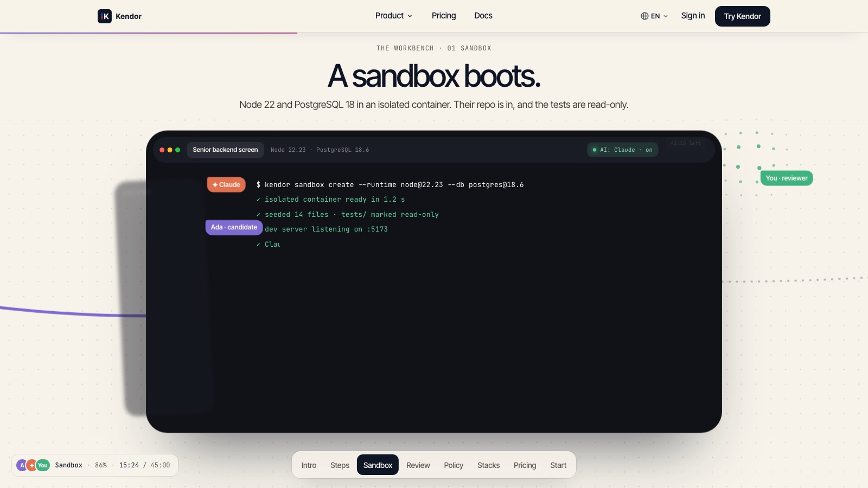The height and width of the screenshot is (488, 868).
Task: Click the orange Claude cursor badge
Action: tap(226, 185)
